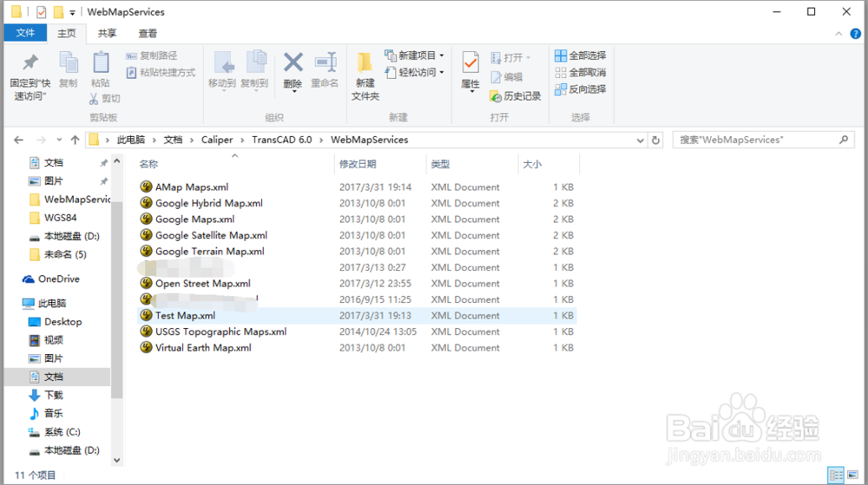Open the Easy Access dropdown (轻松访问)
Screen dimensions: 868x485
pyautogui.click(x=414, y=72)
